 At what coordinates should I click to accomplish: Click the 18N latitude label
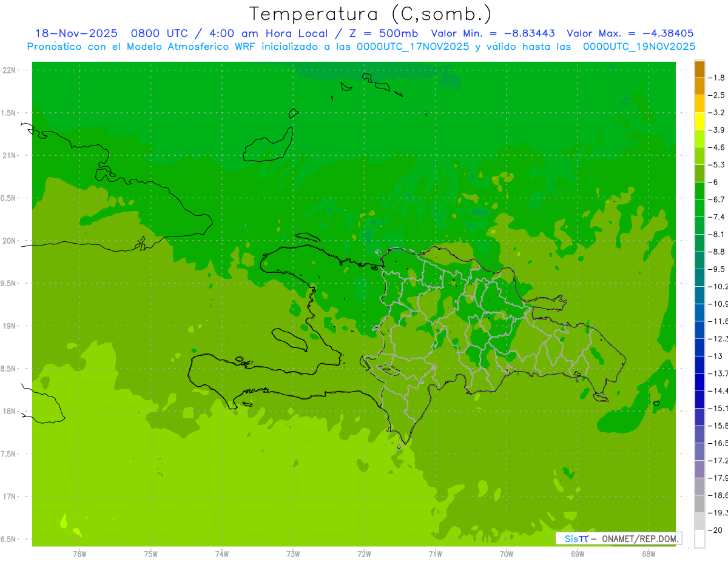pyautogui.click(x=9, y=412)
